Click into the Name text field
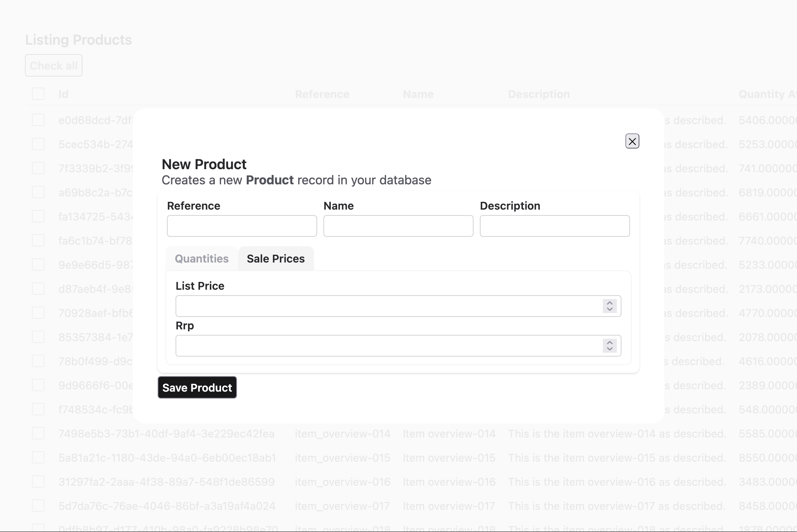 pos(398,226)
